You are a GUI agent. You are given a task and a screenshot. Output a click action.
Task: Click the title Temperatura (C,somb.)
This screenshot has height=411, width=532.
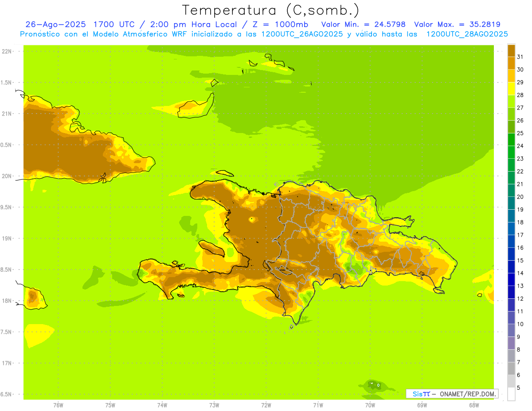(270, 10)
